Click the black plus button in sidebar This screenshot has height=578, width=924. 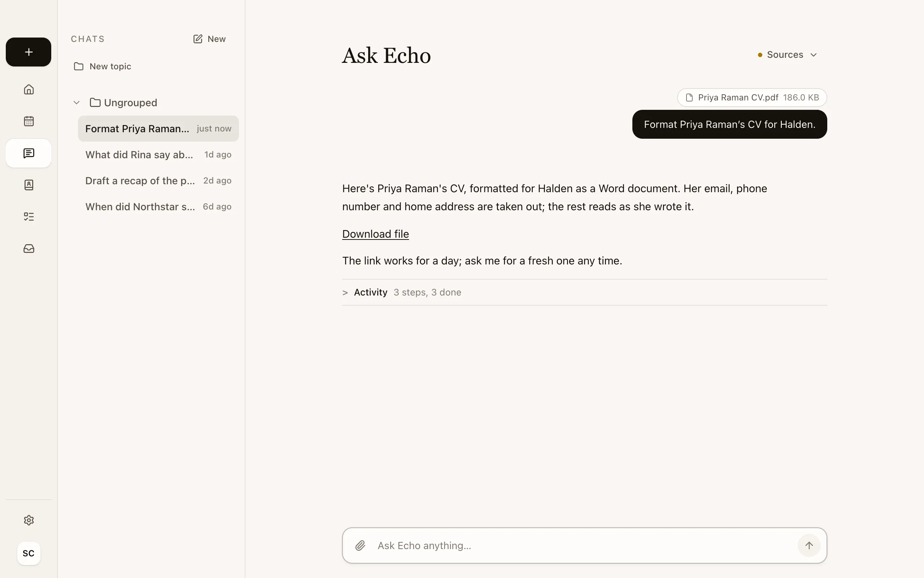point(29,52)
